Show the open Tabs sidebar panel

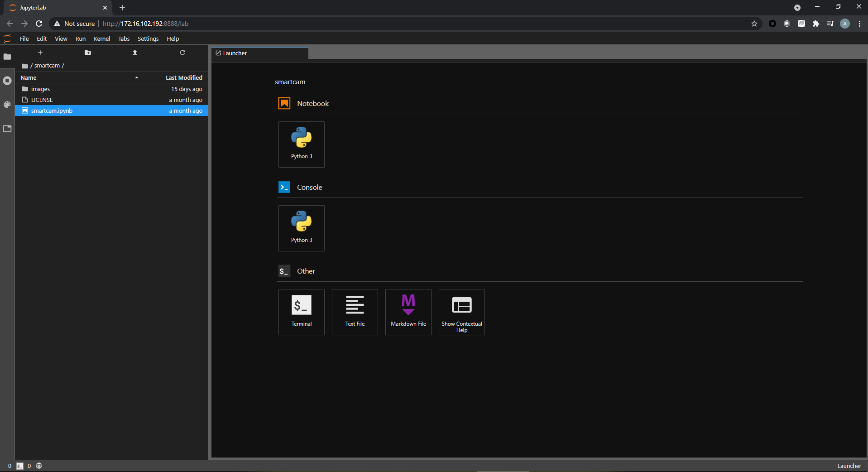click(x=7, y=129)
